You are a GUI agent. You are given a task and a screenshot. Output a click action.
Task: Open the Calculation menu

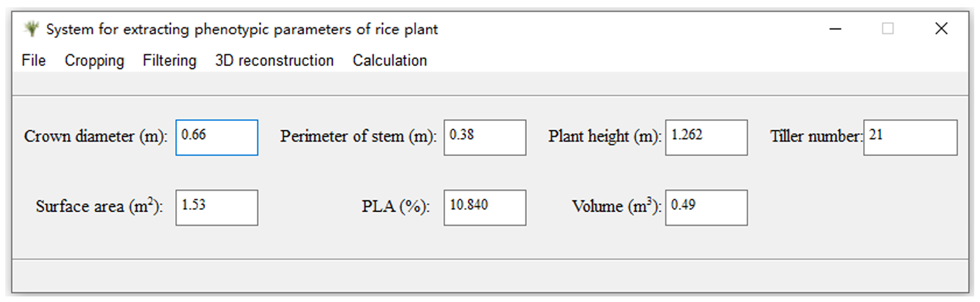pyautogui.click(x=390, y=61)
